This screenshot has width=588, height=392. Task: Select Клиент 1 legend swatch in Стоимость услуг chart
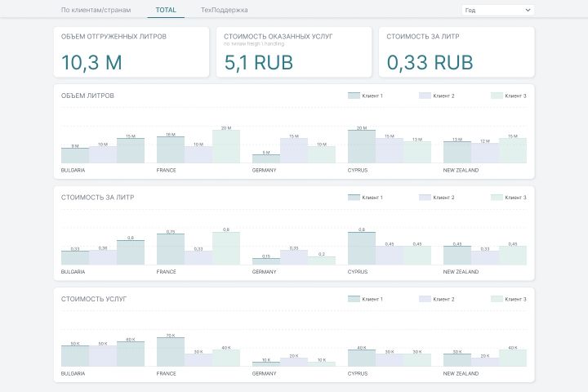[x=354, y=299]
